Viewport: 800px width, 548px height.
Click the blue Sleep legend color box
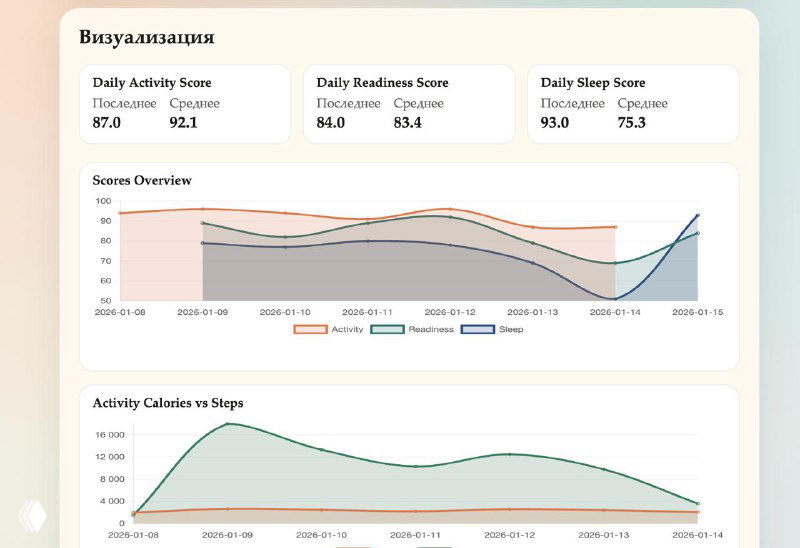(x=477, y=329)
